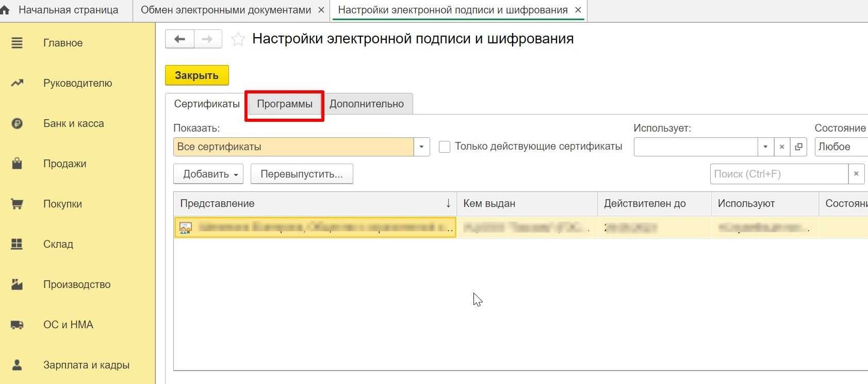Open Банк и касса section
Screen dimensions: 868x384
pos(73,123)
